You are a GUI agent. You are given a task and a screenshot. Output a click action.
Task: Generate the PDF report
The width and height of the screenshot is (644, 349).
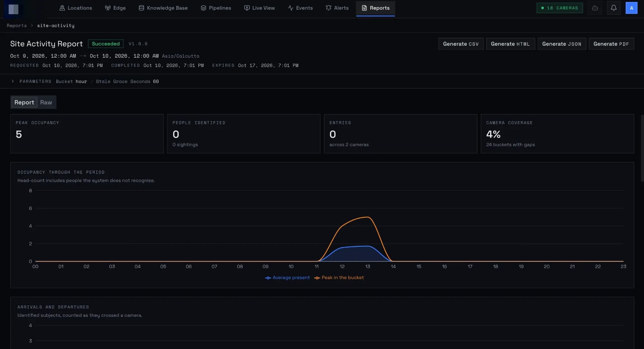(611, 44)
